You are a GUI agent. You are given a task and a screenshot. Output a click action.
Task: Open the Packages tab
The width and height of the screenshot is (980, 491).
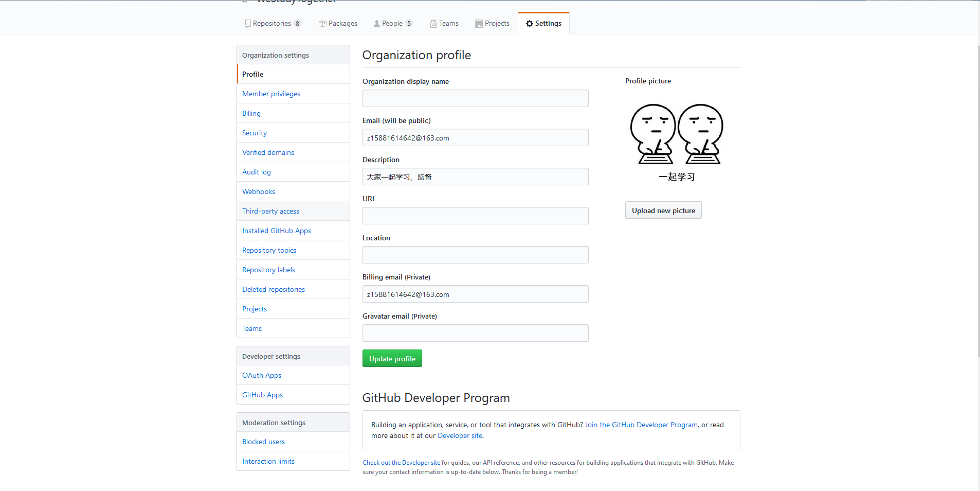338,24
